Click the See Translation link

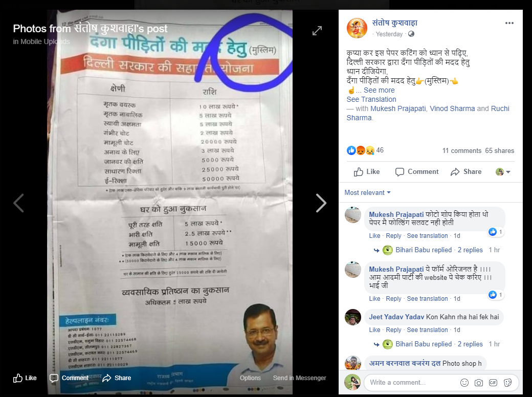(x=371, y=99)
